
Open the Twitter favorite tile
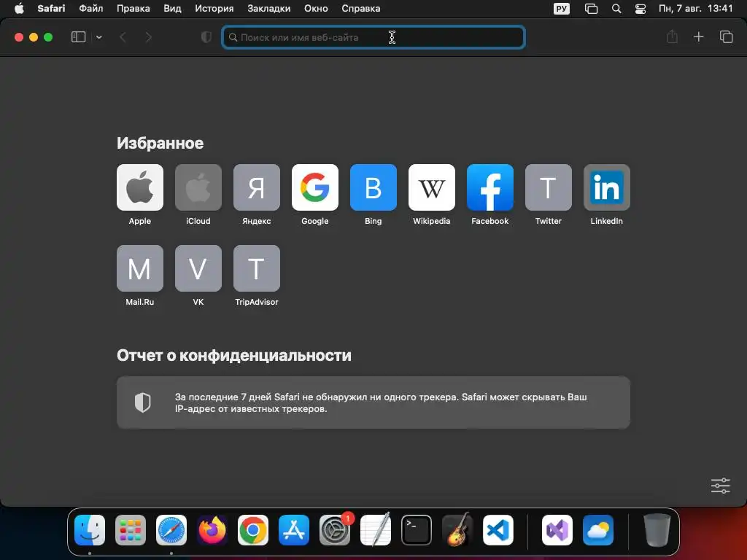pos(549,187)
